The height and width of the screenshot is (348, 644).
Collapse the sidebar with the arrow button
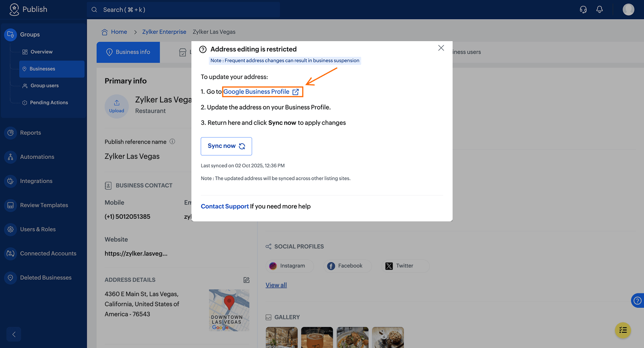[14, 334]
